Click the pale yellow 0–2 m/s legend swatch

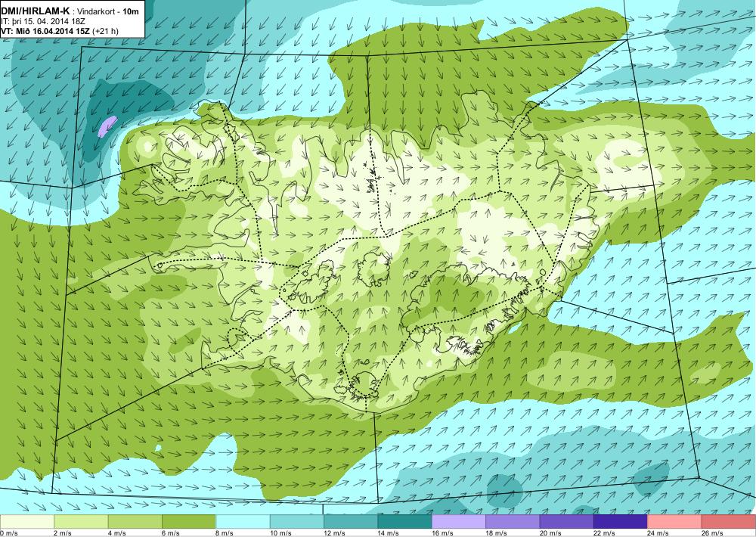[27, 522]
